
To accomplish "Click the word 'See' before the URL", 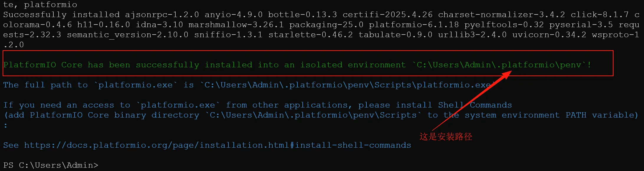I will 11,145.
